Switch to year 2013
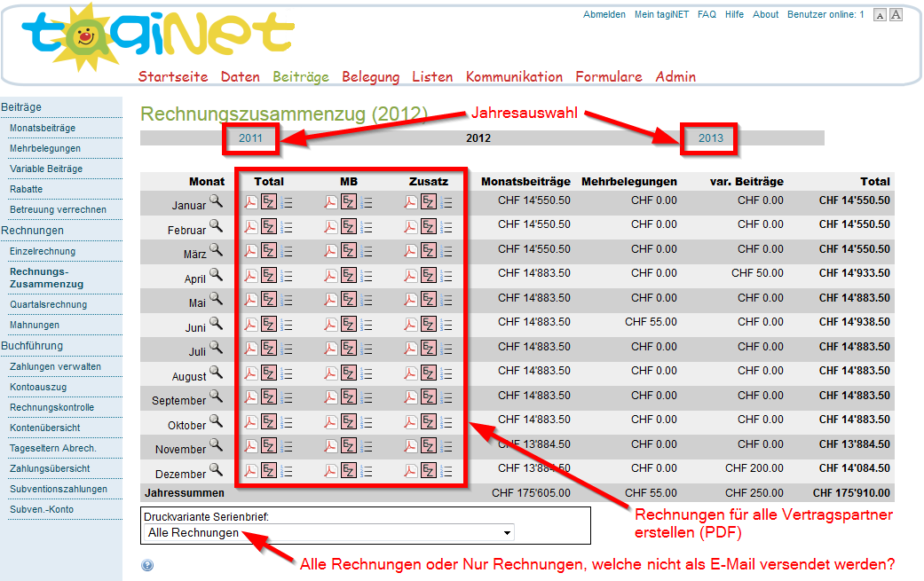This screenshot has height=581, width=924. pos(710,138)
